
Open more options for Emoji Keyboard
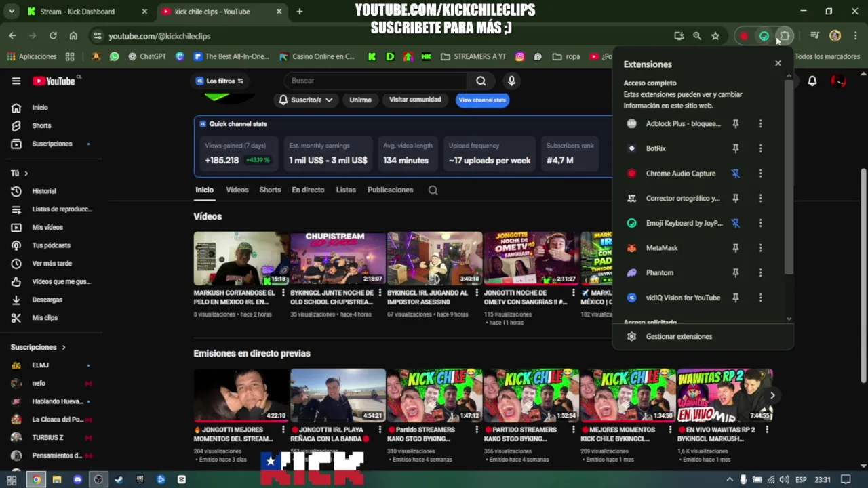(760, 223)
